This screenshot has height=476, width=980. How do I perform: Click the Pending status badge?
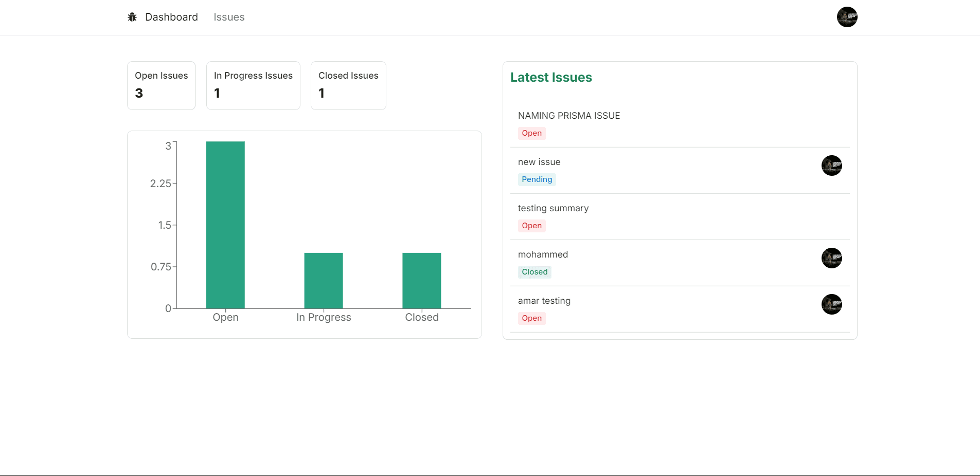tap(537, 179)
